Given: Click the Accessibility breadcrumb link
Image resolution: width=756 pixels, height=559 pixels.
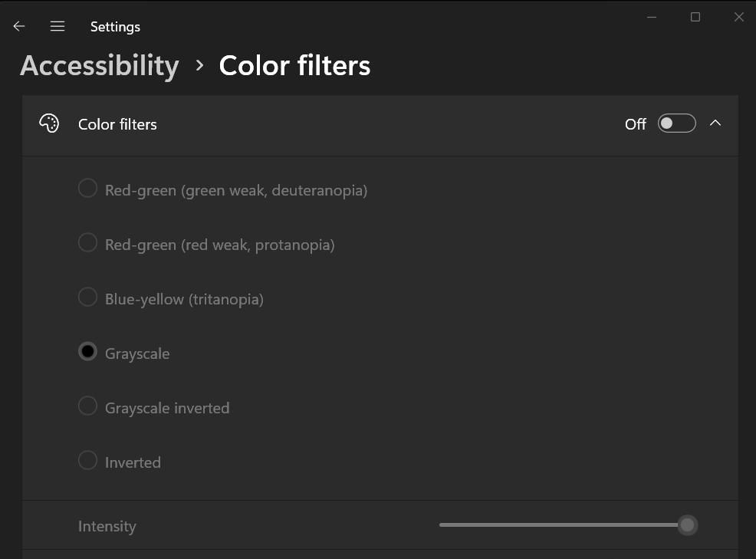Looking at the screenshot, I should (99, 66).
